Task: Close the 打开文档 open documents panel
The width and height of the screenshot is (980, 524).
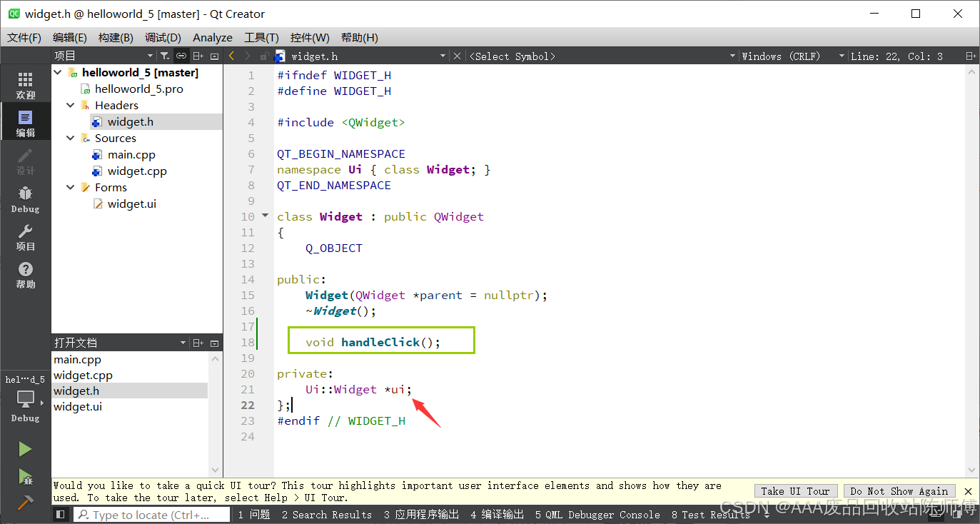Action: 214,343
